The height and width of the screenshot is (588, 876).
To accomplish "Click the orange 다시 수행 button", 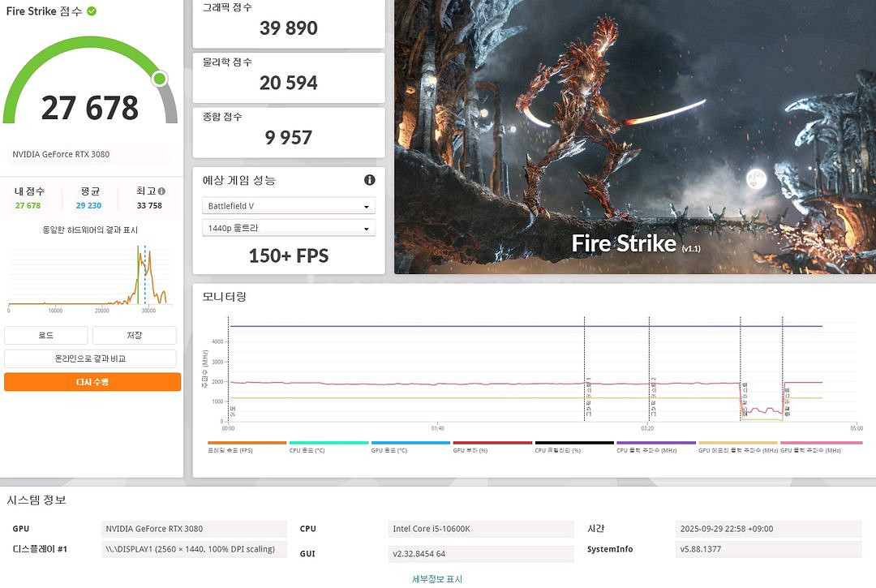I will (x=92, y=382).
